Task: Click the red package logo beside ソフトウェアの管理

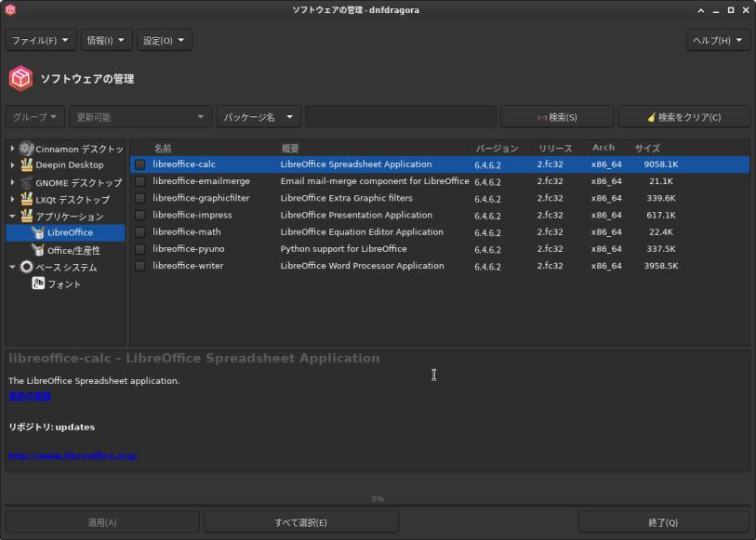Action: pos(20,78)
